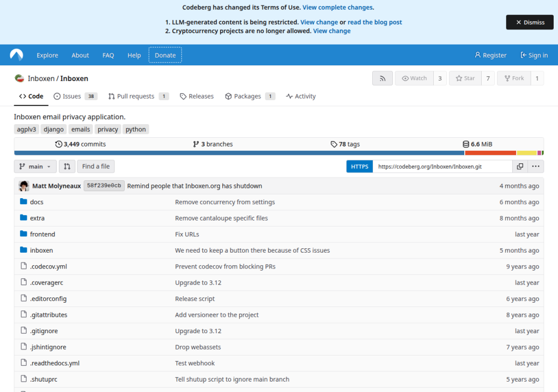Copy the repository clone URL
This screenshot has height=392, width=558.
(520, 167)
